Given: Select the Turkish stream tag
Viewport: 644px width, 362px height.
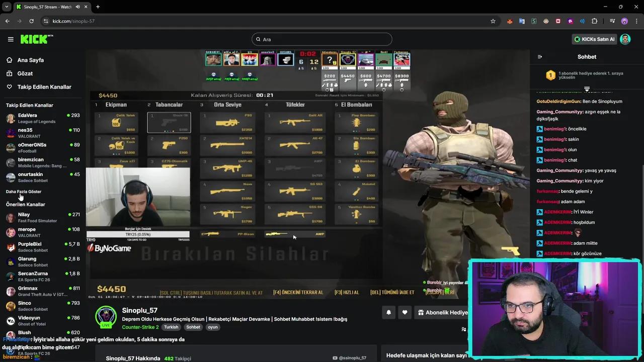Looking at the screenshot, I should tap(171, 327).
